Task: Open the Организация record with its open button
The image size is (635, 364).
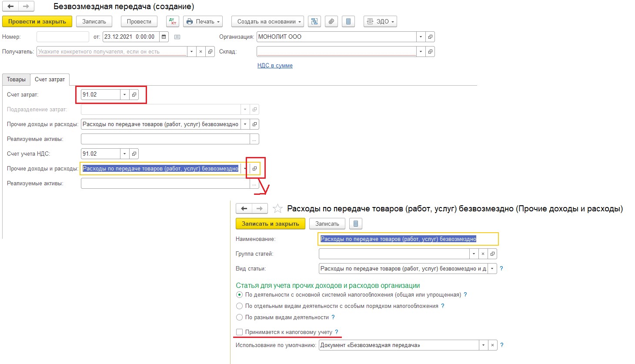Action: [x=430, y=37]
